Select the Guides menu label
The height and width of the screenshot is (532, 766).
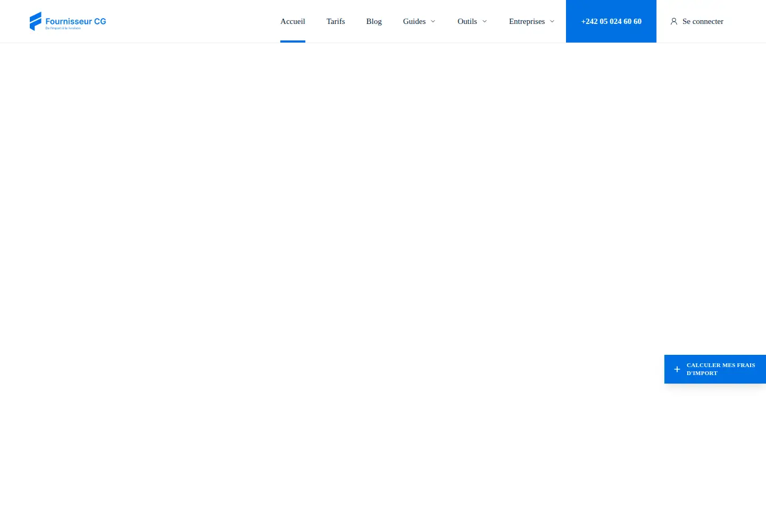point(414,21)
